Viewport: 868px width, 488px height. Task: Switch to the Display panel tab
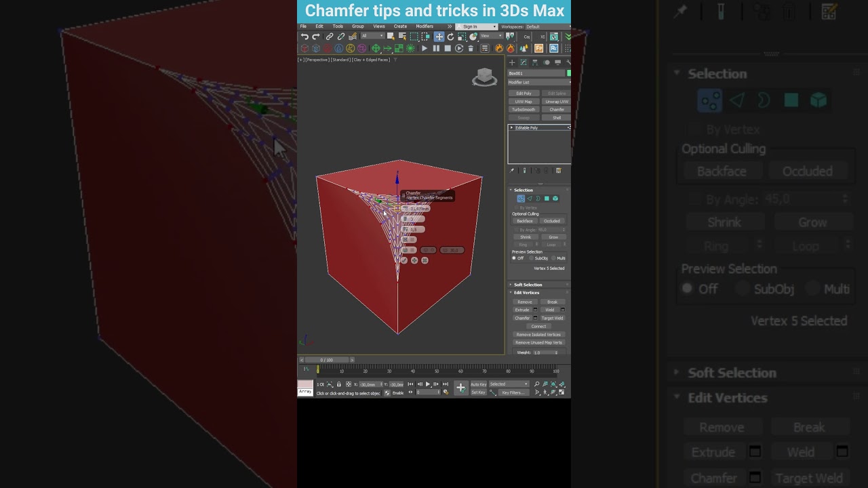coord(558,62)
